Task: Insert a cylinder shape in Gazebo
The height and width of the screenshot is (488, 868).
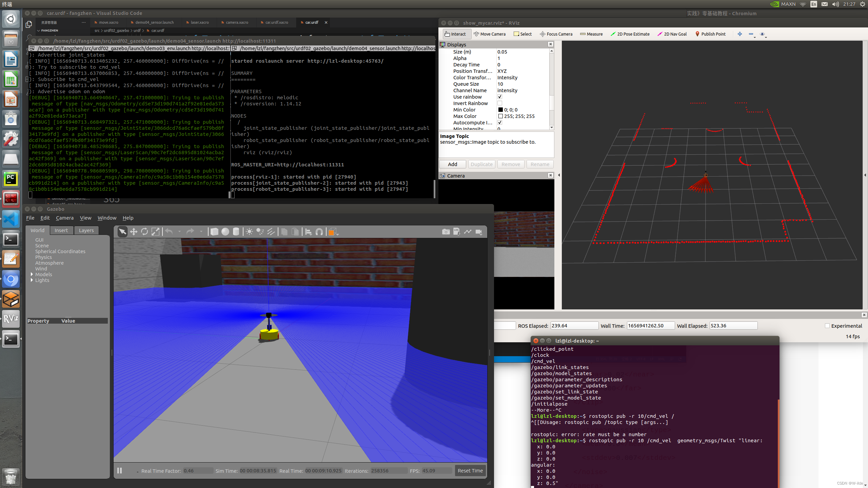Action: point(236,232)
